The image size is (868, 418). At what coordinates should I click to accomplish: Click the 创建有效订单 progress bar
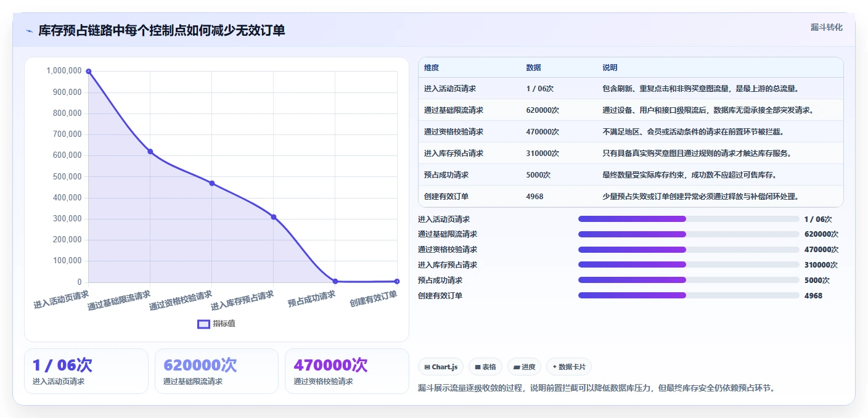click(x=689, y=295)
